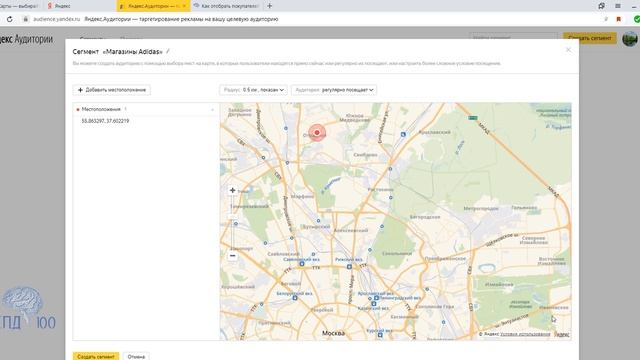Click the Москва label on the map
This screenshot has height=360, width=640.
coord(333,333)
